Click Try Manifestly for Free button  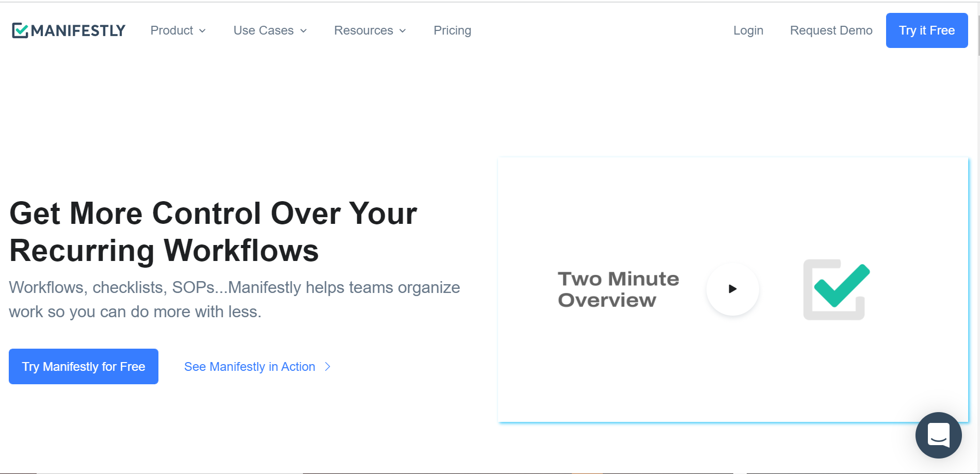pyautogui.click(x=84, y=366)
